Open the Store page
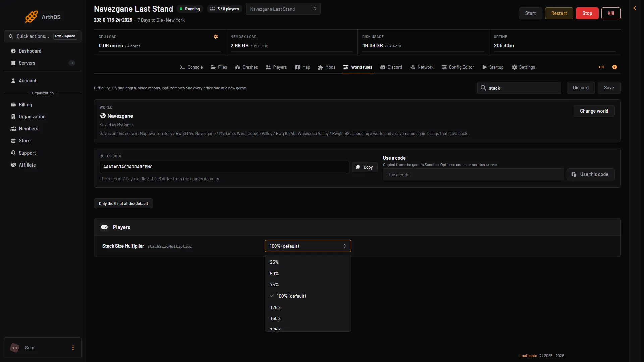Viewport: 644px width, 362px height. 43,141
